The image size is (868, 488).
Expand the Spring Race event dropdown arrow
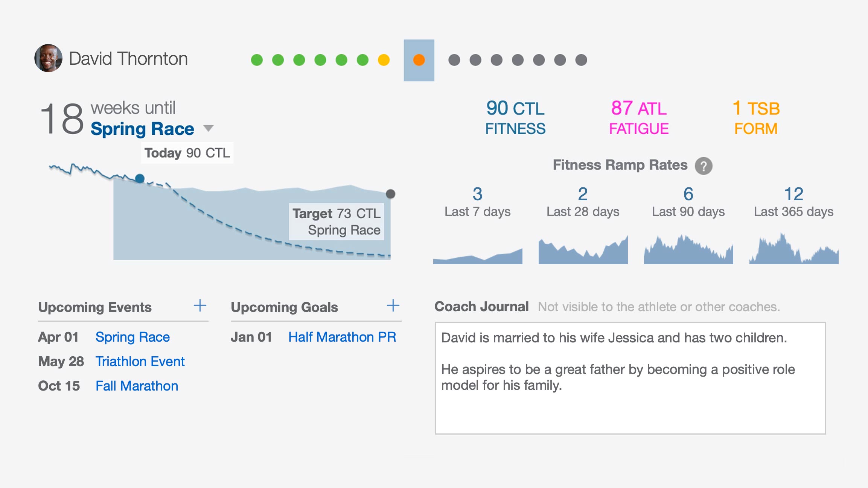pos(208,128)
